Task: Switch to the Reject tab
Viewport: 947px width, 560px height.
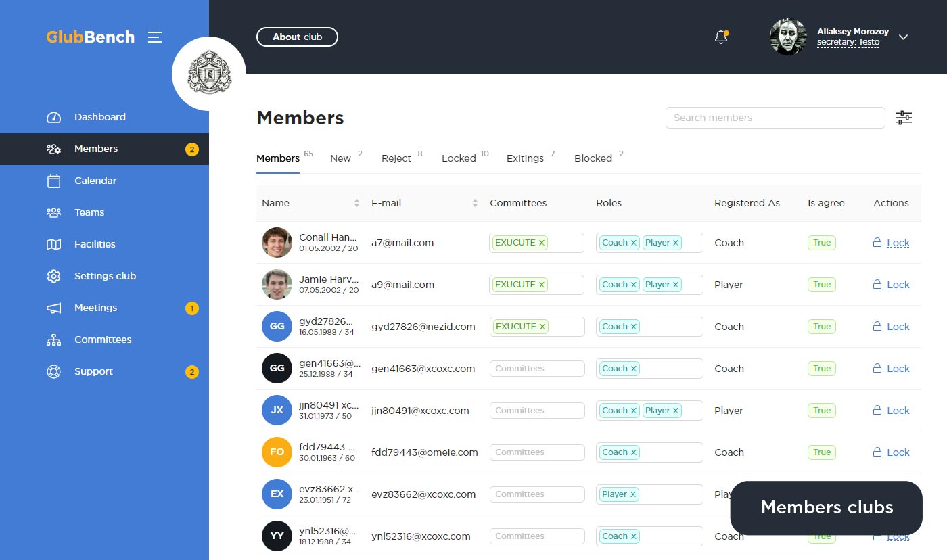Action: (x=396, y=158)
